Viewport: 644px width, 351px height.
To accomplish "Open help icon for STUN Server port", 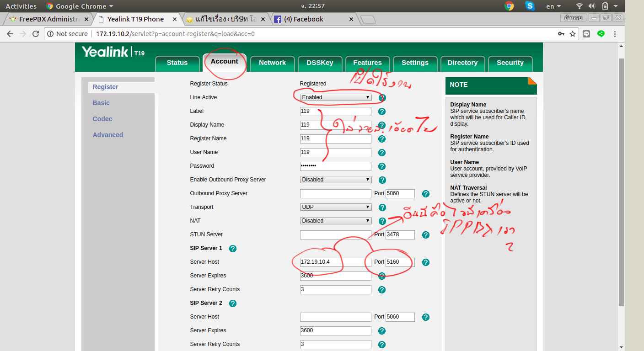I will tap(426, 235).
